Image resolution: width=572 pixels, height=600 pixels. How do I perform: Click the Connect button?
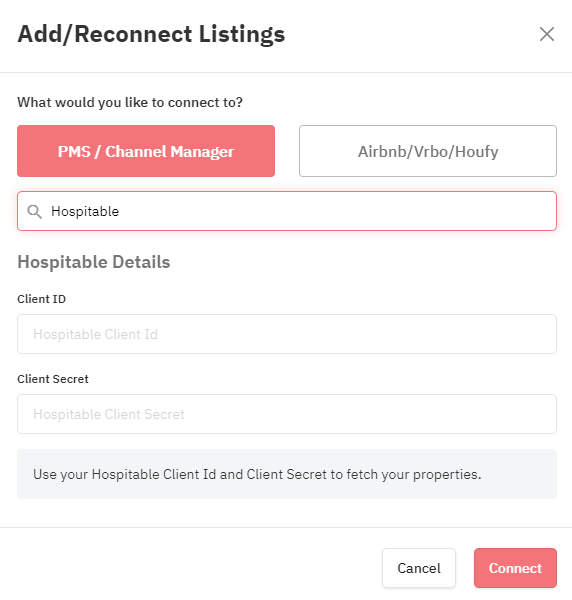coord(515,568)
